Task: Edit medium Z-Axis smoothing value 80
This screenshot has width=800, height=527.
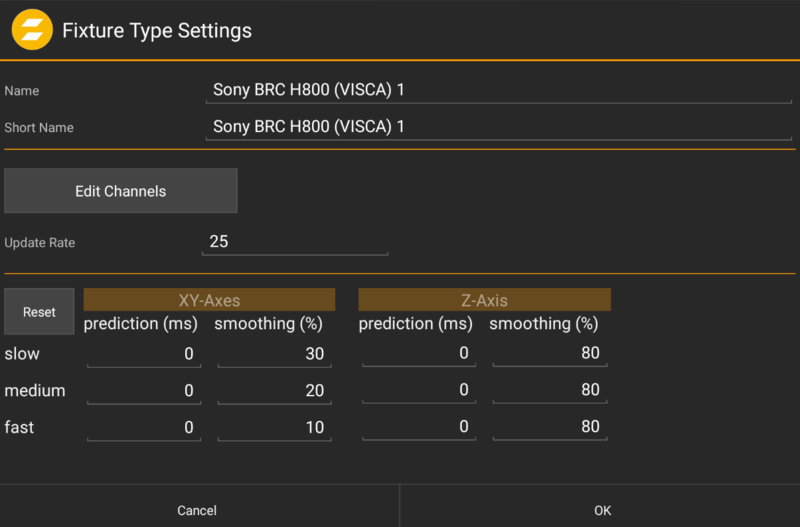Action: [x=550, y=390]
